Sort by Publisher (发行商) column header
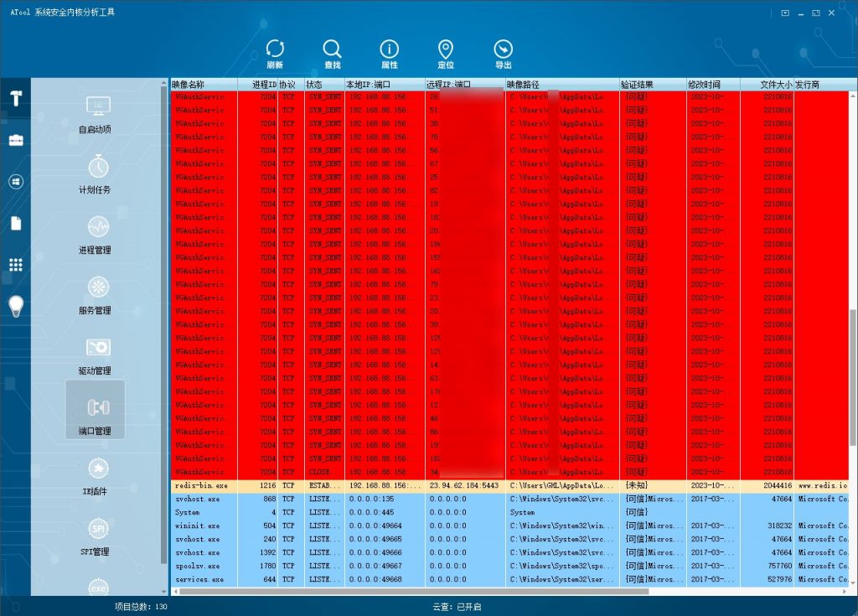This screenshot has width=858, height=616. coord(821,85)
